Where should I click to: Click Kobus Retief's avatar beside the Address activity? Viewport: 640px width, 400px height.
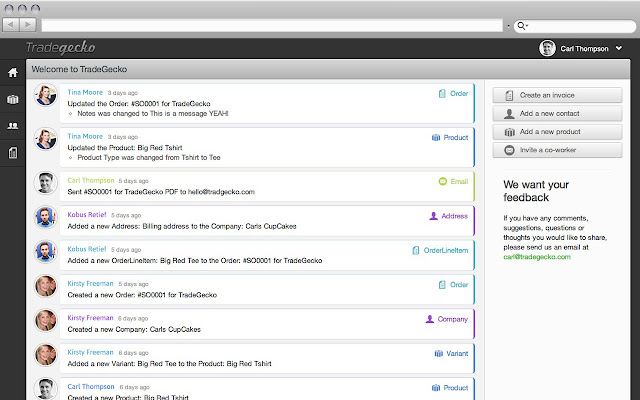click(x=45, y=217)
